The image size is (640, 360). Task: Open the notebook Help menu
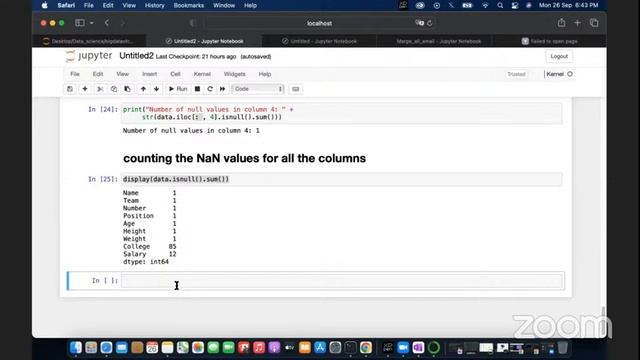click(265, 74)
